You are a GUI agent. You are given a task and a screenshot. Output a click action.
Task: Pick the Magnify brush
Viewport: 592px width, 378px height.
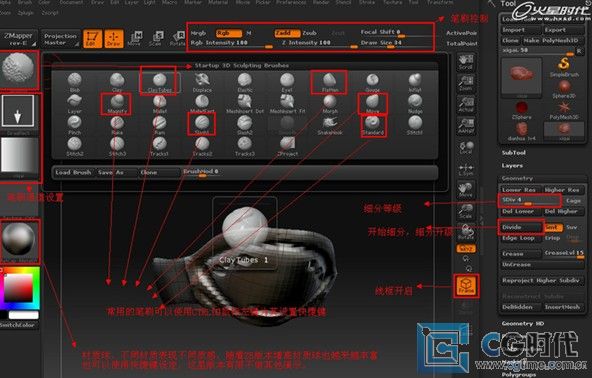[x=117, y=104]
